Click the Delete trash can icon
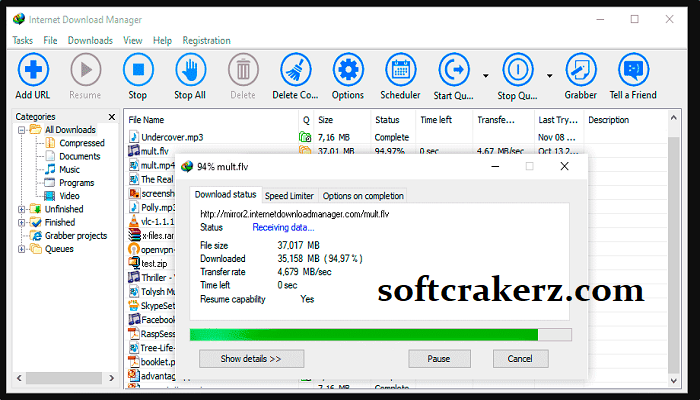 pos(243,69)
